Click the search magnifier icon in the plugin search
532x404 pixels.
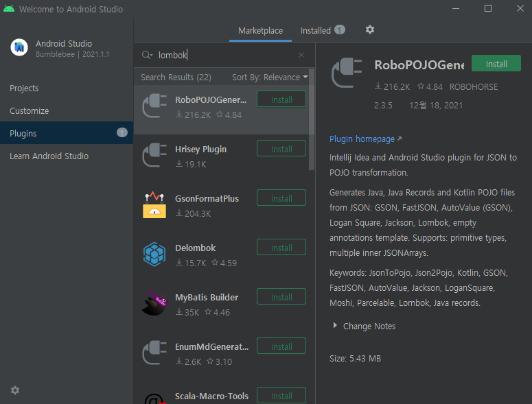point(146,55)
